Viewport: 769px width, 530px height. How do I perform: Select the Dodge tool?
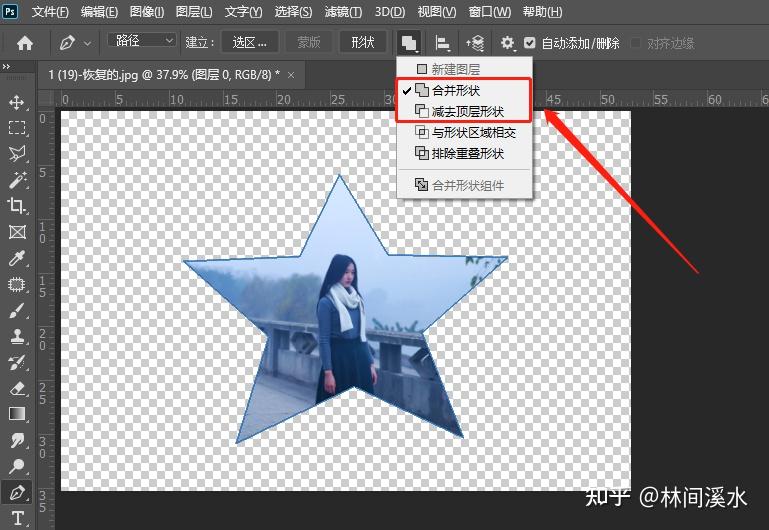[17, 466]
